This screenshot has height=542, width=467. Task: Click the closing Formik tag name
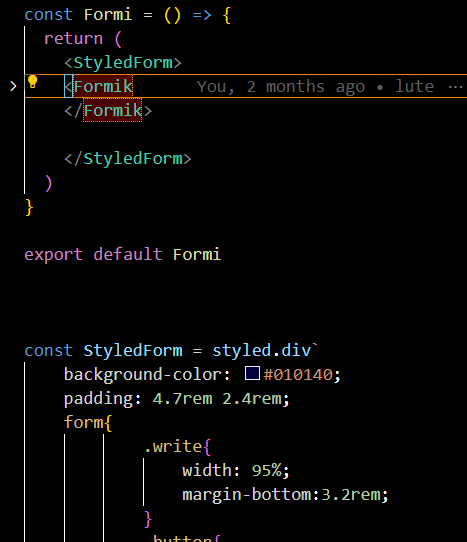click(113, 111)
